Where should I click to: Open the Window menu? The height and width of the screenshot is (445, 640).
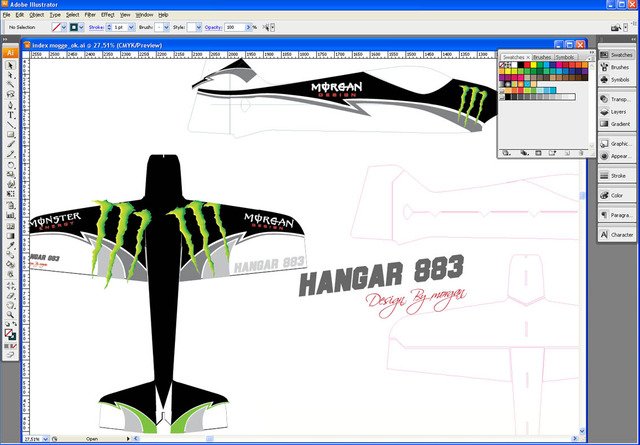point(144,15)
